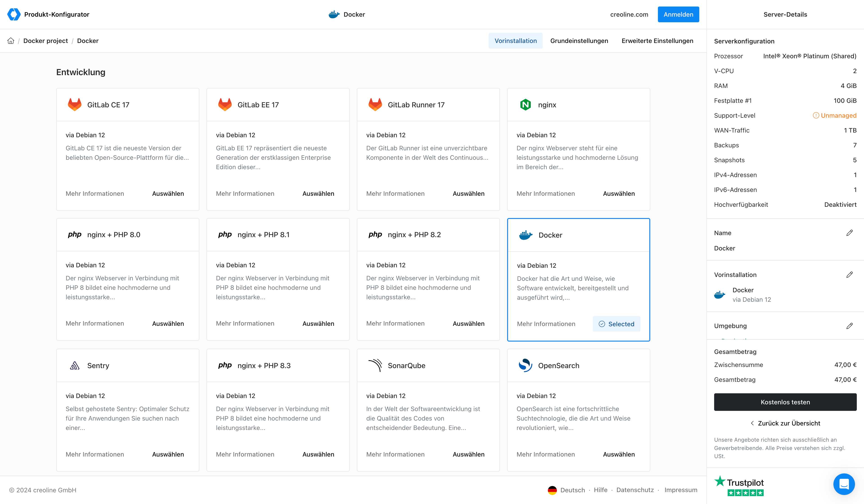This screenshot has width=864, height=504.
Task: Click the Deaktiviert Hochverfügbarkeit value
Action: (x=840, y=205)
